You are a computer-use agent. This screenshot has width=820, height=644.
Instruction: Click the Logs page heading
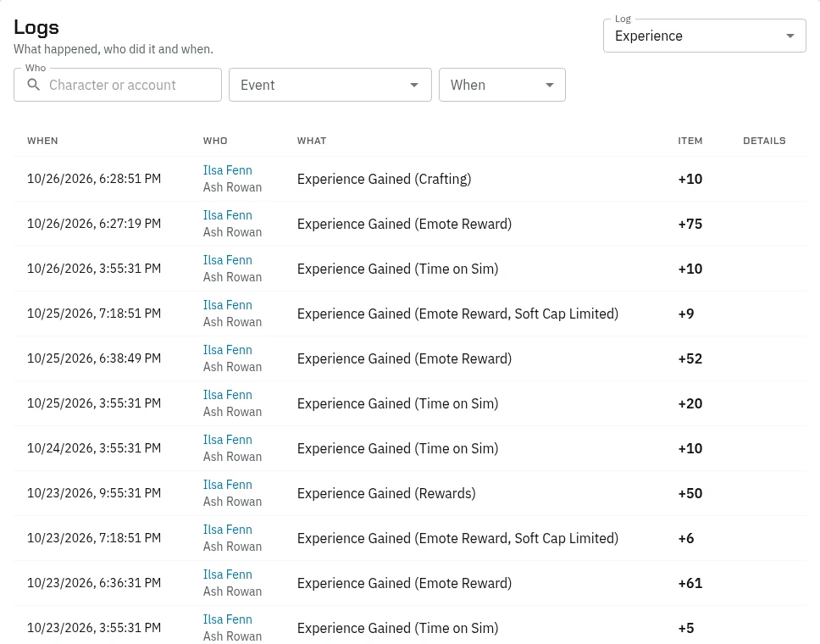36,27
